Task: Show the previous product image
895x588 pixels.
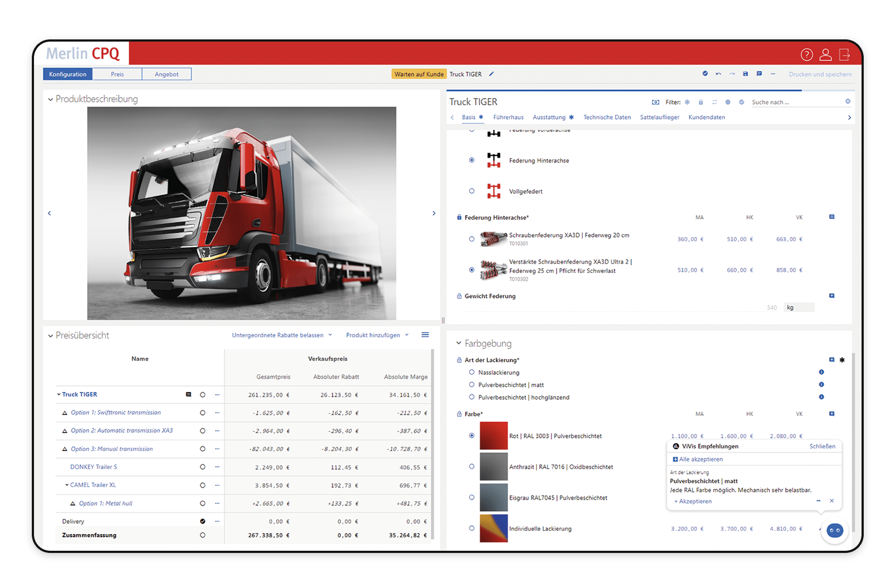Action: coord(50,214)
